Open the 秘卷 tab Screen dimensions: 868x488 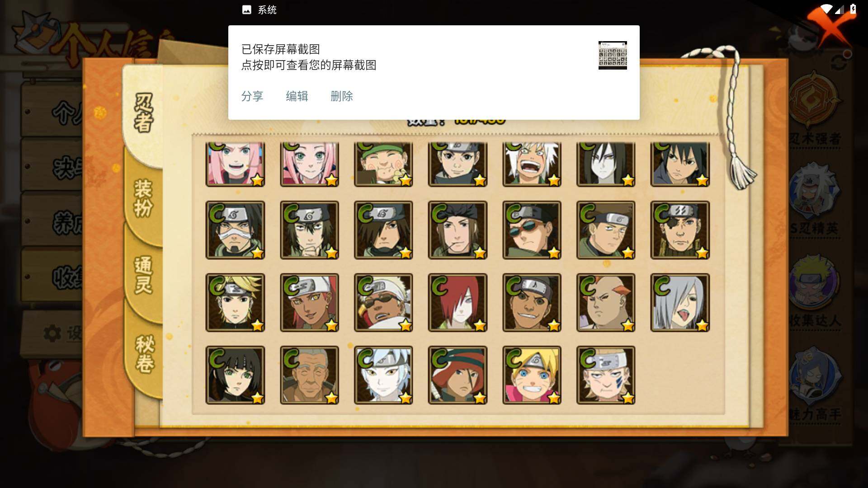pyautogui.click(x=144, y=354)
